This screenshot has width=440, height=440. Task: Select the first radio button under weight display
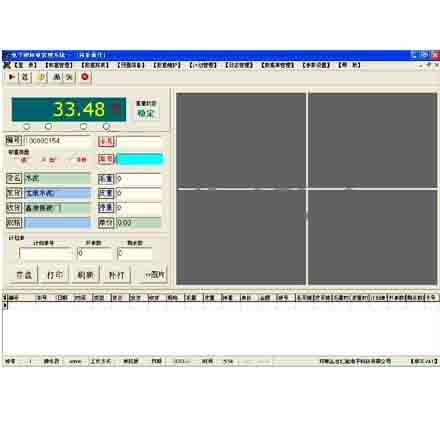pos(27,126)
